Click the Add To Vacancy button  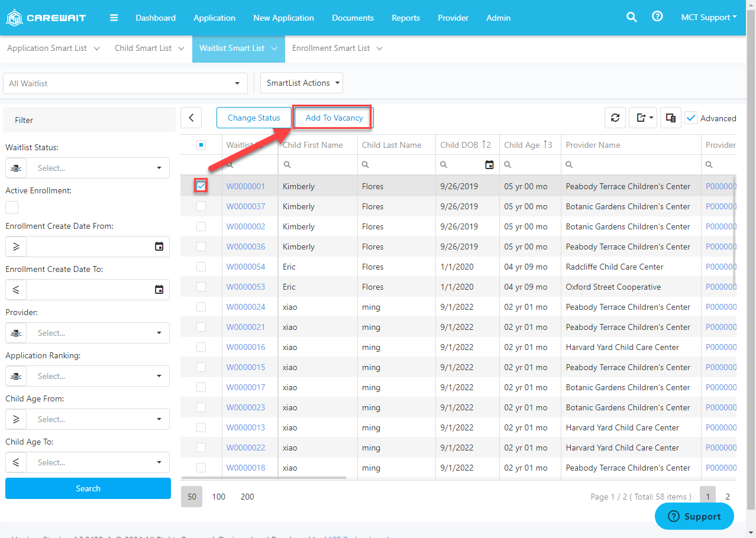(334, 118)
